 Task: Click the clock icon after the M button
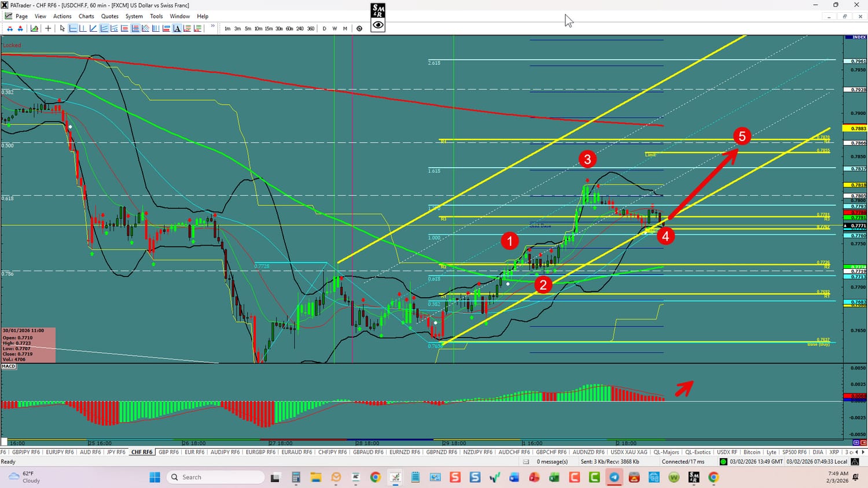359,28
